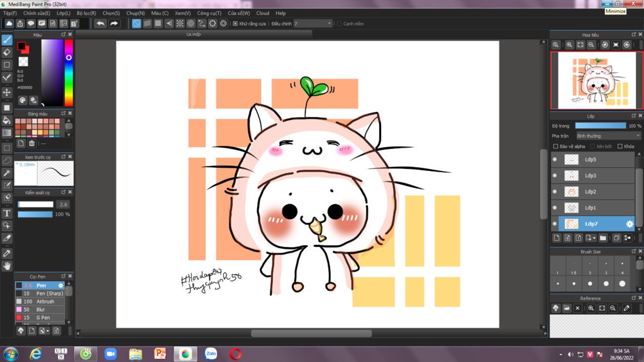The image size is (644, 362).
Task: Zoom in on the navigator preview
Action: (569, 45)
